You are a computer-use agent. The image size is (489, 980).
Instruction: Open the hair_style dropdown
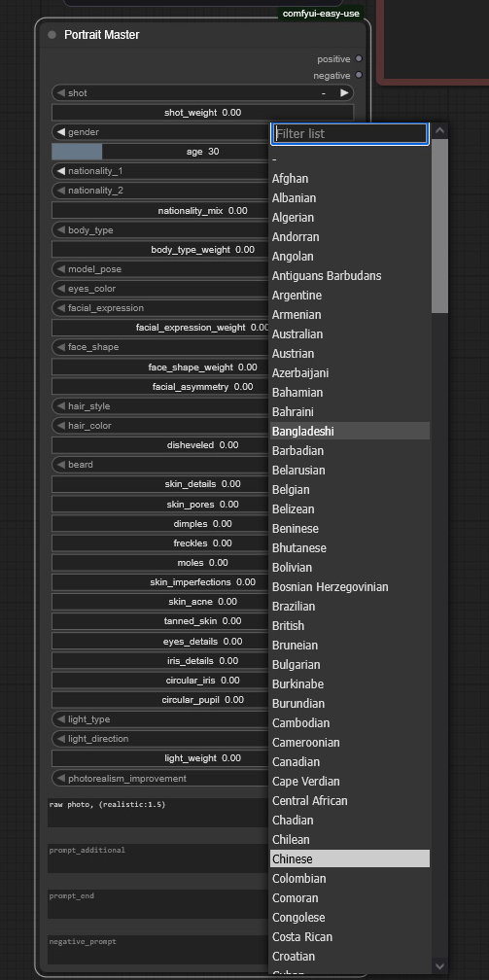point(160,405)
